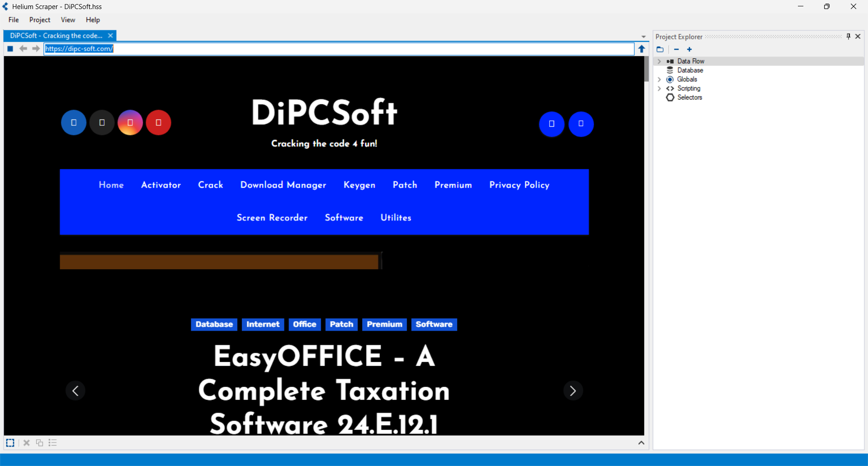Click the Database category tag

[214, 324]
